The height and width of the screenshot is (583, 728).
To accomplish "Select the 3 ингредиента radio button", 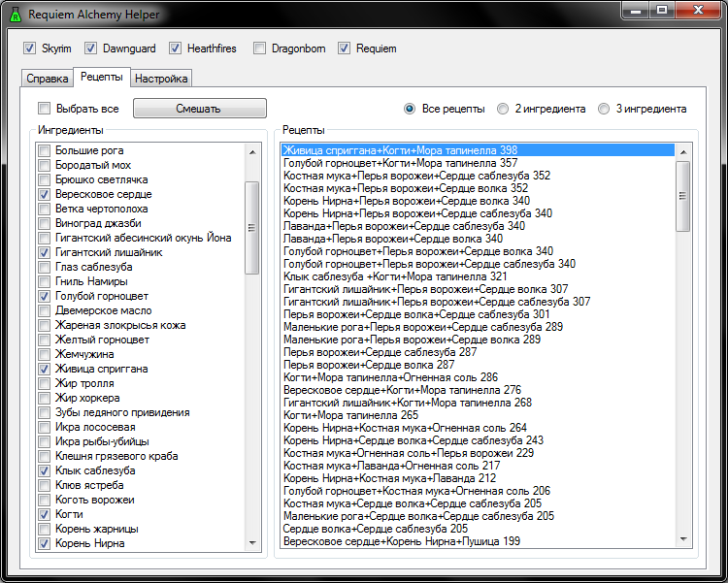I will (x=604, y=109).
